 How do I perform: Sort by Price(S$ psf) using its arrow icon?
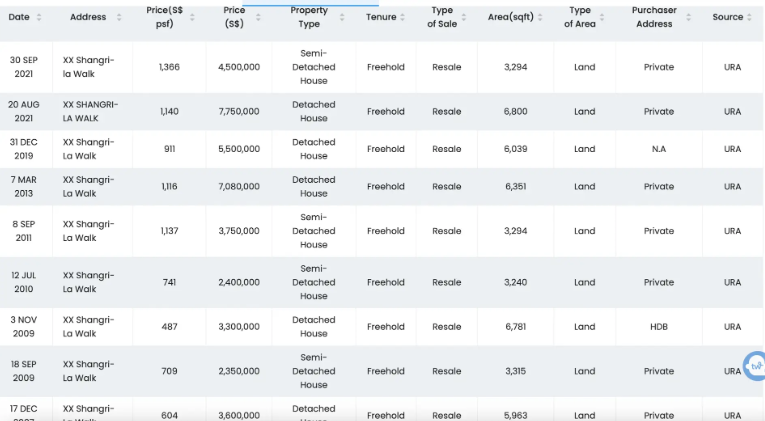pyautogui.click(x=191, y=17)
